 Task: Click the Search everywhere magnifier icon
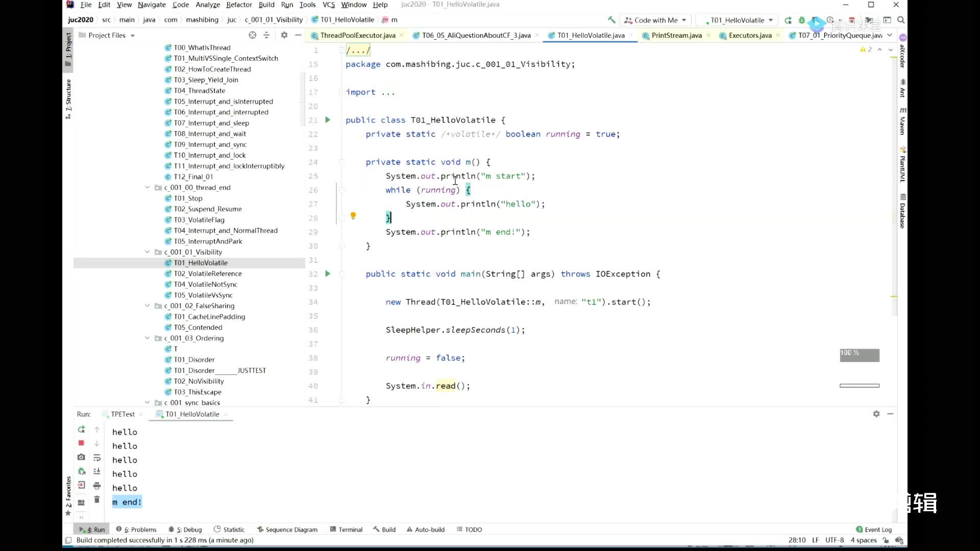pos(901,19)
